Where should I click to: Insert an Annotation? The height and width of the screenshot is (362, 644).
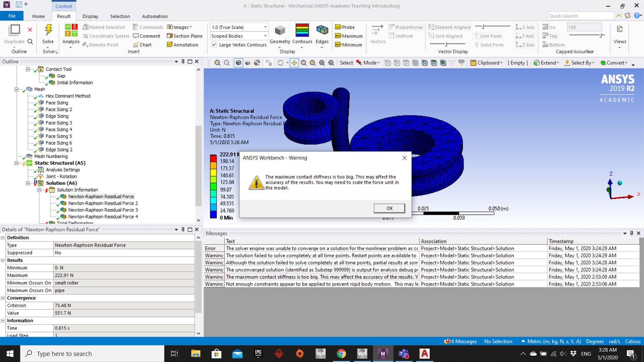click(182, 45)
